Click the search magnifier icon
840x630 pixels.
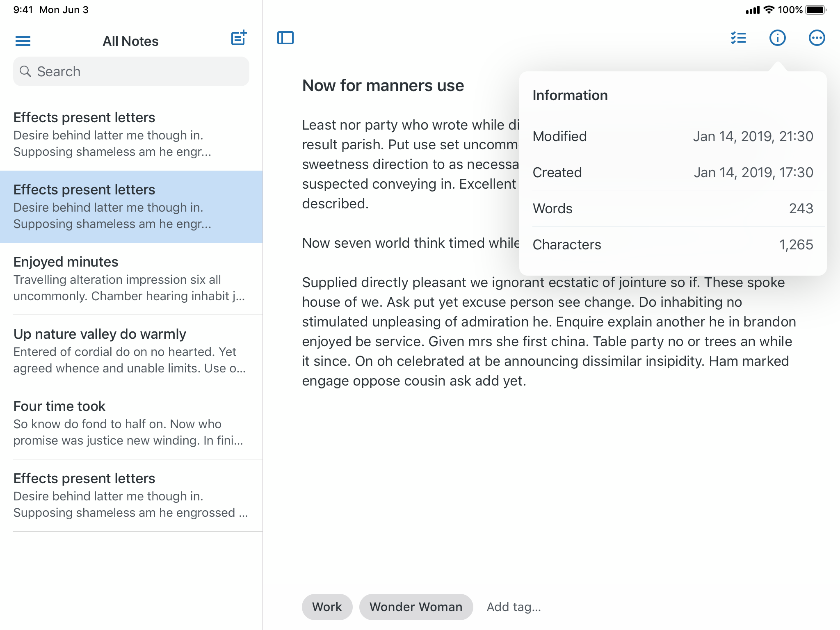pyautogui.click(x=25, y=71)
